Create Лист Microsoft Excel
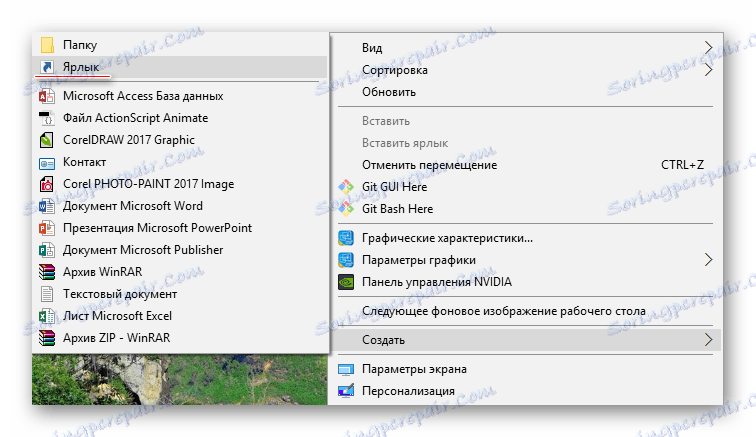756x437 pixels. click(180, 316)
